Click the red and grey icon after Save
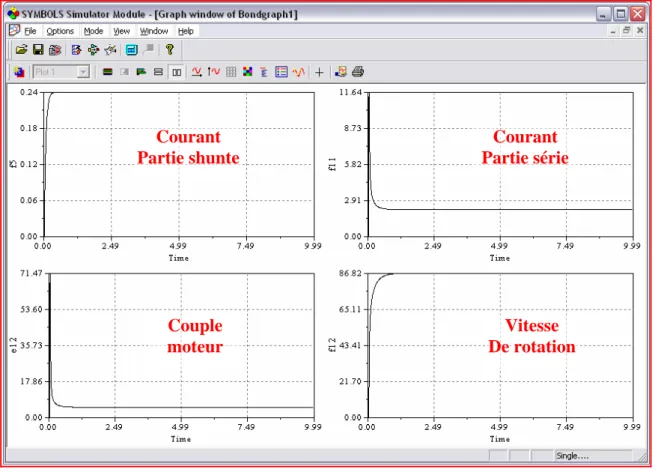 click(55, 50)
